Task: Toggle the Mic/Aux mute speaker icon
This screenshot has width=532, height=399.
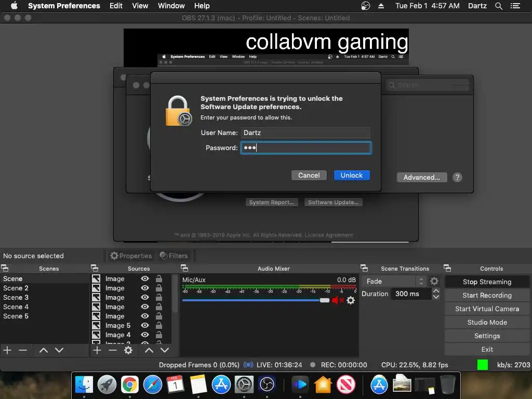Action: point(337,300)
